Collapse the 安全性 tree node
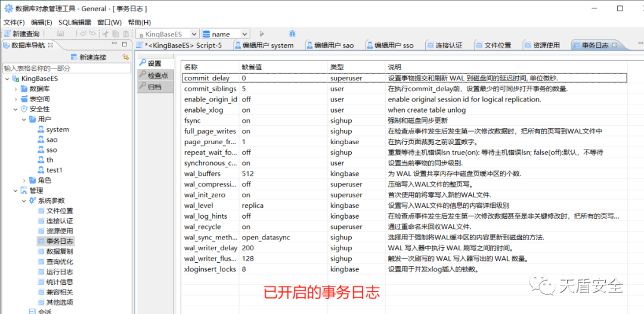The width and height of the screenshot is (644, 314). tap(16, 109)
